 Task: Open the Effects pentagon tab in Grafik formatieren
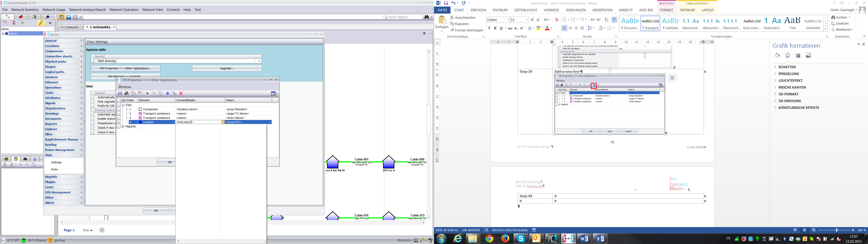(x=788, y=55)
